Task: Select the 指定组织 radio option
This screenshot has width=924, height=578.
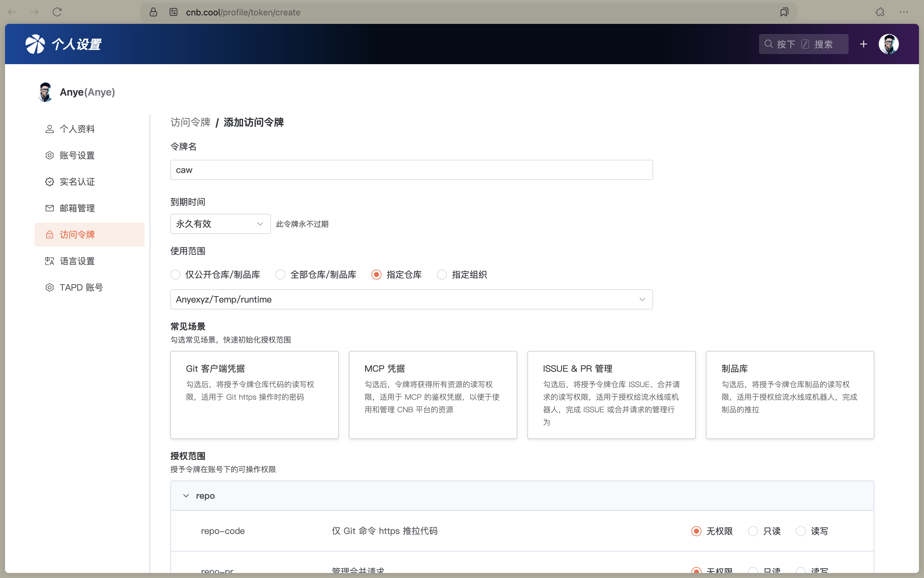Action: (x=442, y=275)
